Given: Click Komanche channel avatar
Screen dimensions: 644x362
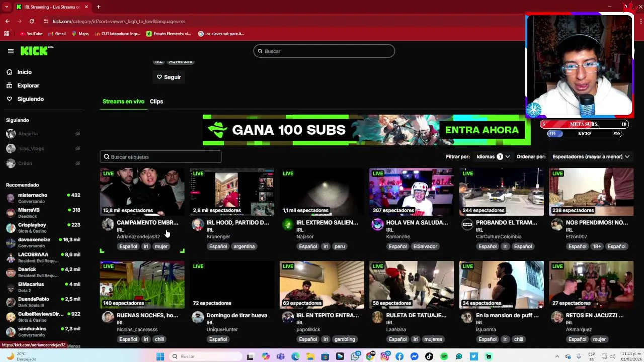Looking at the screenshot, I should (x=377, y=225).
